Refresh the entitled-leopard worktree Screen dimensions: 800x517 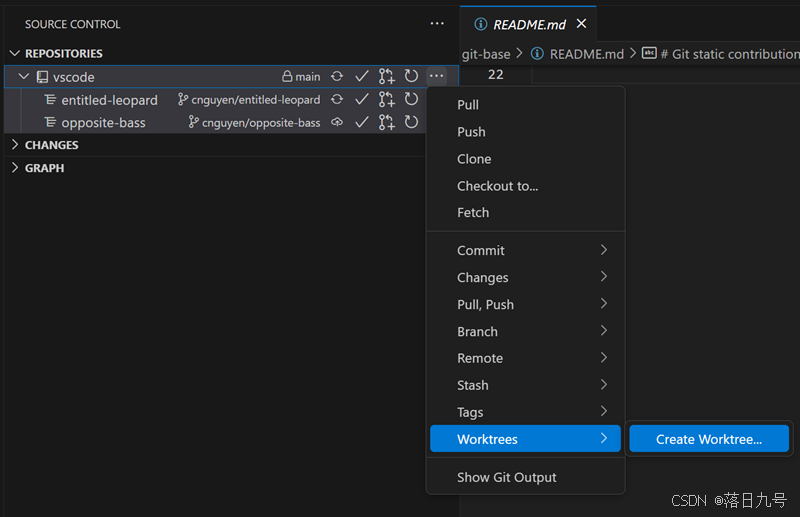click(x=411, y=99)
